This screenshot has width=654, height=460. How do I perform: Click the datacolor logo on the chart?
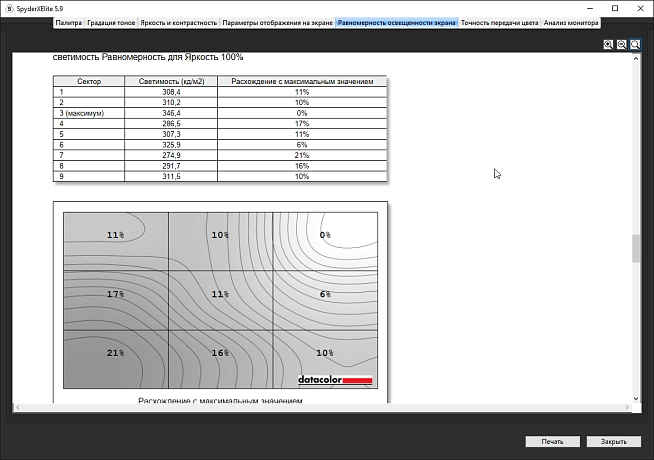coord(334,380)
